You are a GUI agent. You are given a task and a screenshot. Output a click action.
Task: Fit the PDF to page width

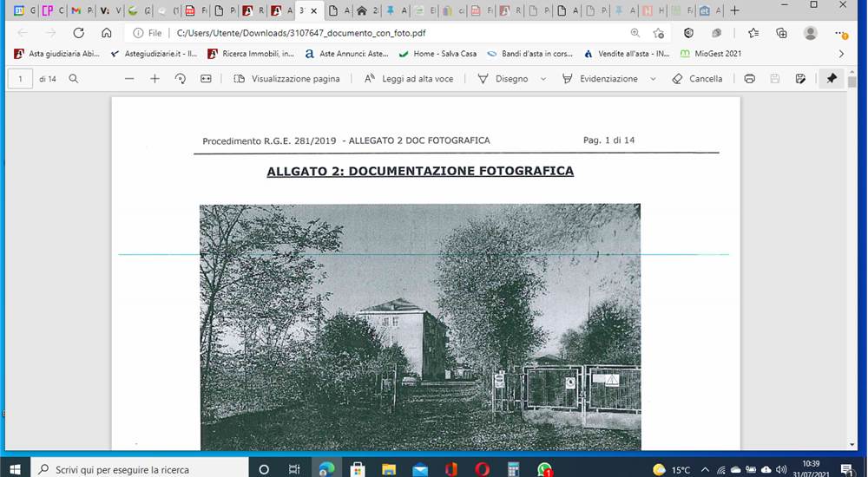pyautogui.click(x=206, y=79)
